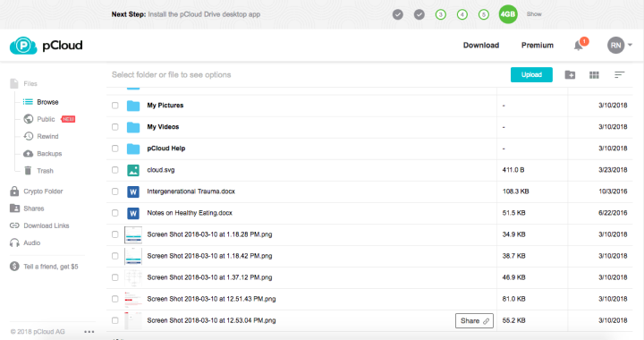Check the pCloud Help checkbox
The width and height of the screenshot is (644, 340).
pyautogui.click(x=115, y=149)
